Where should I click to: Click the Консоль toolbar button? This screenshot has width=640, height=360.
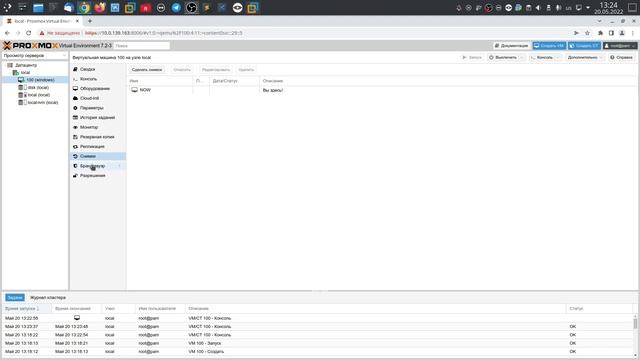[542, 58]
